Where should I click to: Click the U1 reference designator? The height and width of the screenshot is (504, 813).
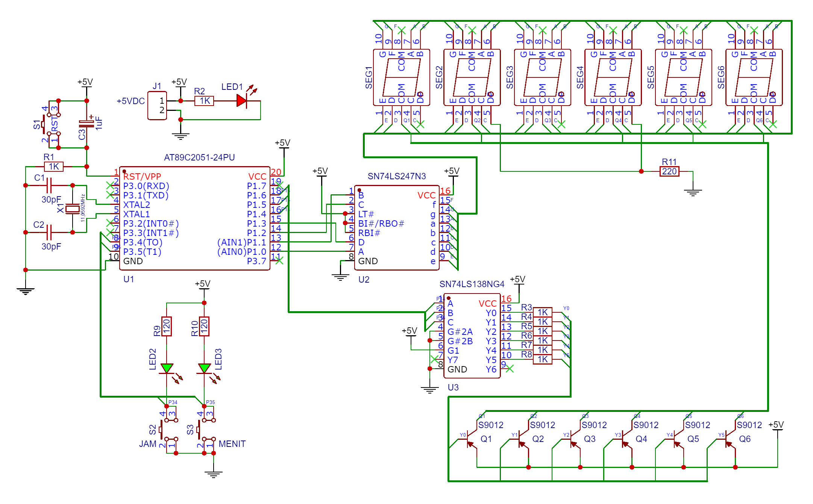tap(129, 279)
